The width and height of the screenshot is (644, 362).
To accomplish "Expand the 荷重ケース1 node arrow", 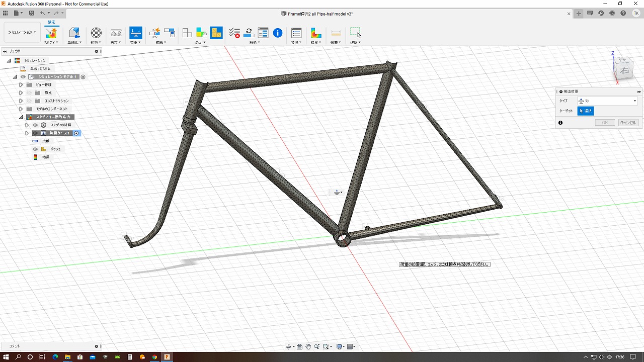I will click(x=27, y=133).
